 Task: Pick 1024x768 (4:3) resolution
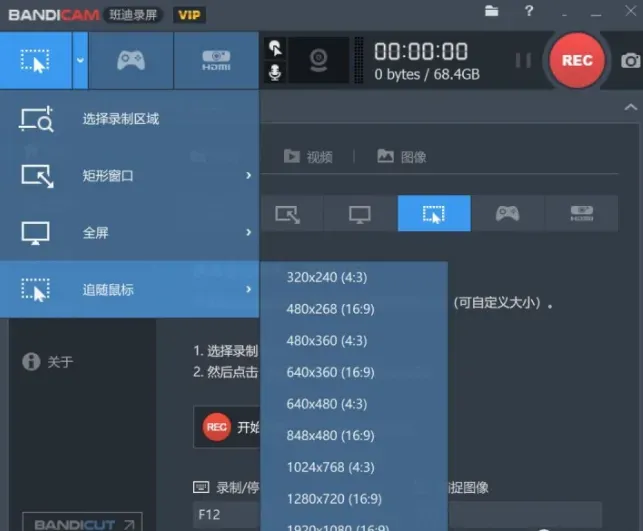coord(354,467)
